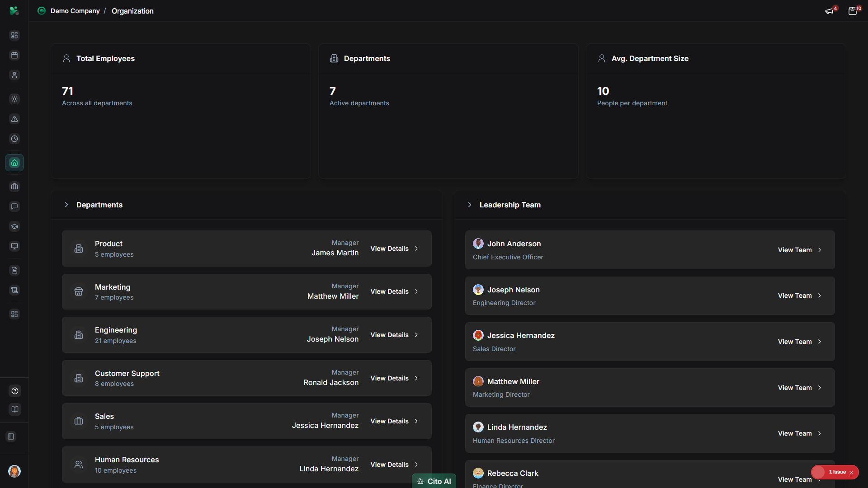Image resolution: width=868 pixels, height=488 pixels.
Task: Click the alerts warning triangle icon
Action: [x=14, y=119]
